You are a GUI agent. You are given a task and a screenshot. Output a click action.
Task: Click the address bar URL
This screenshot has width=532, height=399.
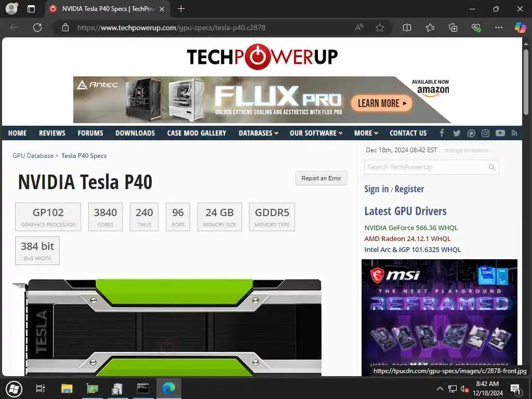point(171,28)
